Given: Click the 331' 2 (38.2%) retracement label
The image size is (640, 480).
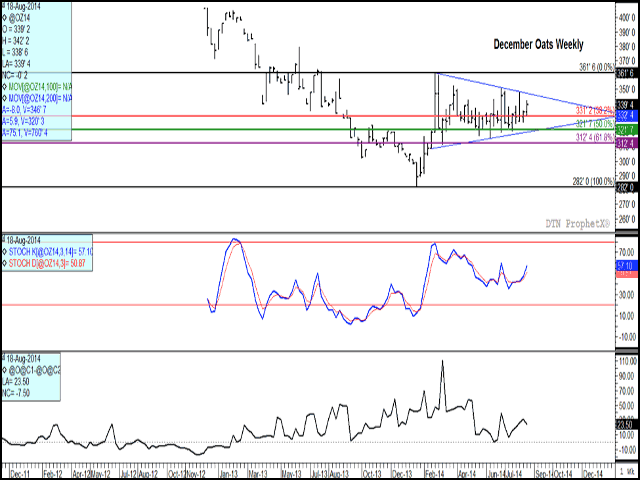Looking at the screenshot, I should pos(595,110).
